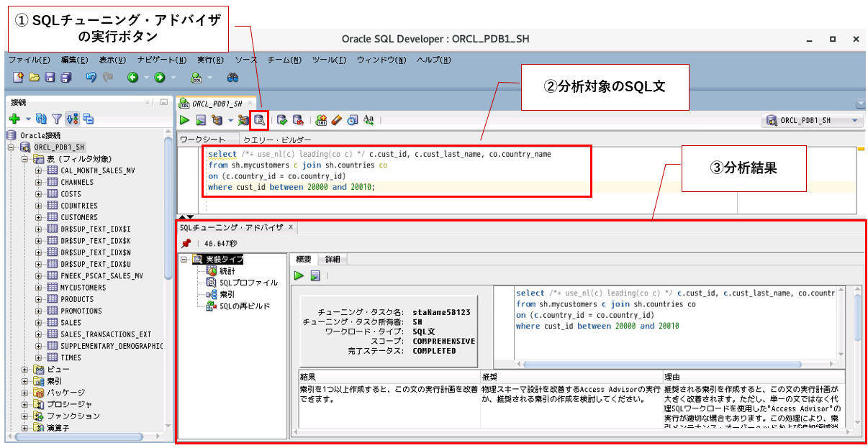This screenshot has width=868, height=448.
Task: Click the green plus New Connection icon
Action: coord(14,119)
